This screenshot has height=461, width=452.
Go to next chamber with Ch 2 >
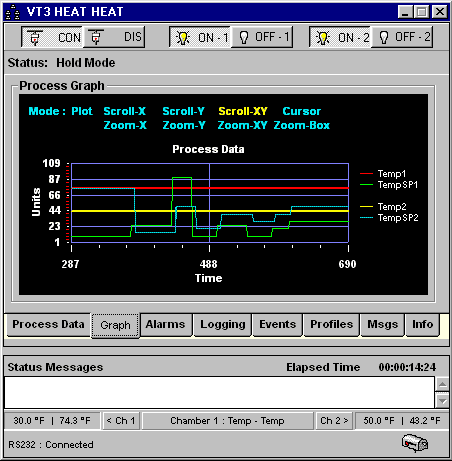334,421
